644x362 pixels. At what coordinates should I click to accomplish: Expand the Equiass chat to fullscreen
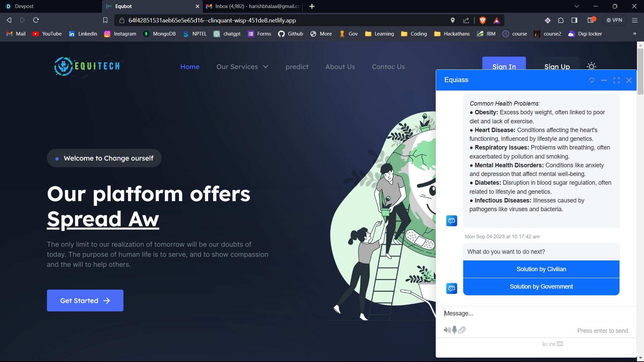tap(616, 80)
